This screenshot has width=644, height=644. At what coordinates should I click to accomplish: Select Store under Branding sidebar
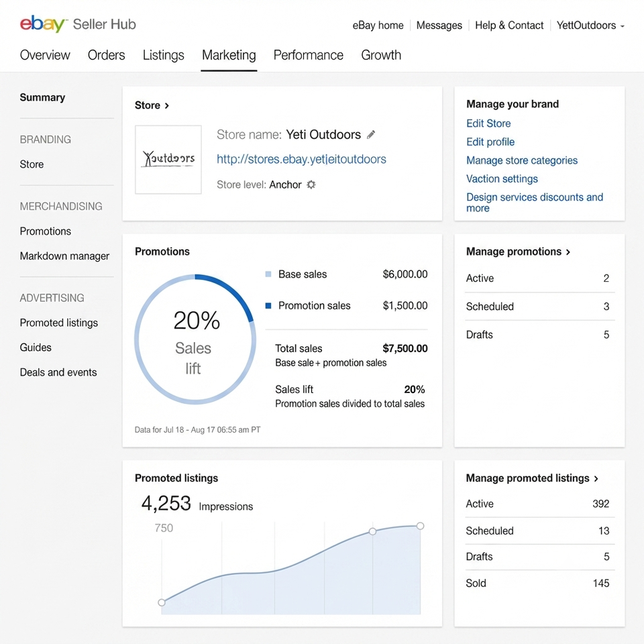pyautogui.click(x=32, y=164)
